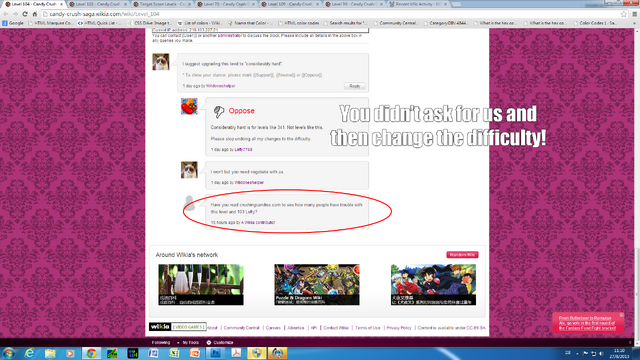This screenshot has width=640, height=360.
Task: Open the Contact Wikia footer link
Action: pyautogui.click(x=336, y=328)
